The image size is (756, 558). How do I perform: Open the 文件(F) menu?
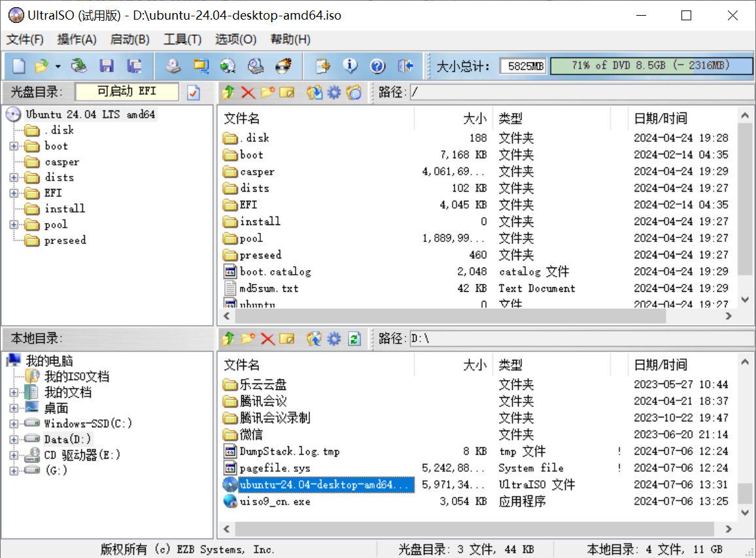[25, 39]
